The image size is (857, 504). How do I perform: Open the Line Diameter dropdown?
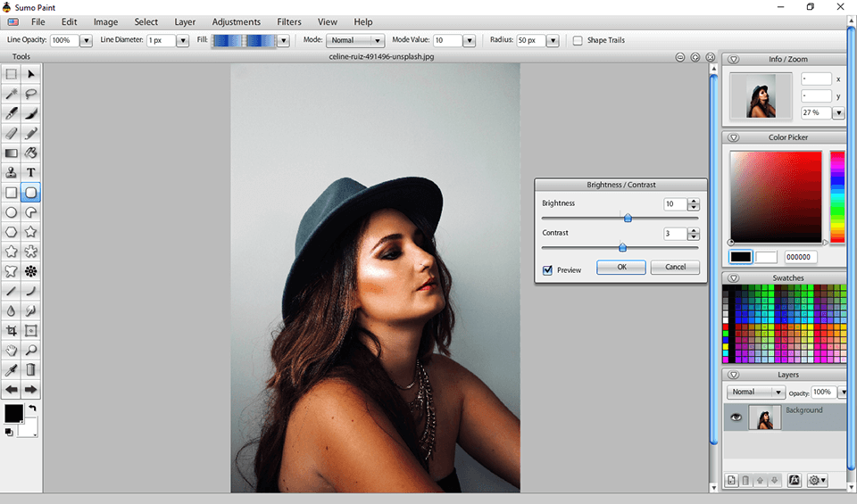182,40
